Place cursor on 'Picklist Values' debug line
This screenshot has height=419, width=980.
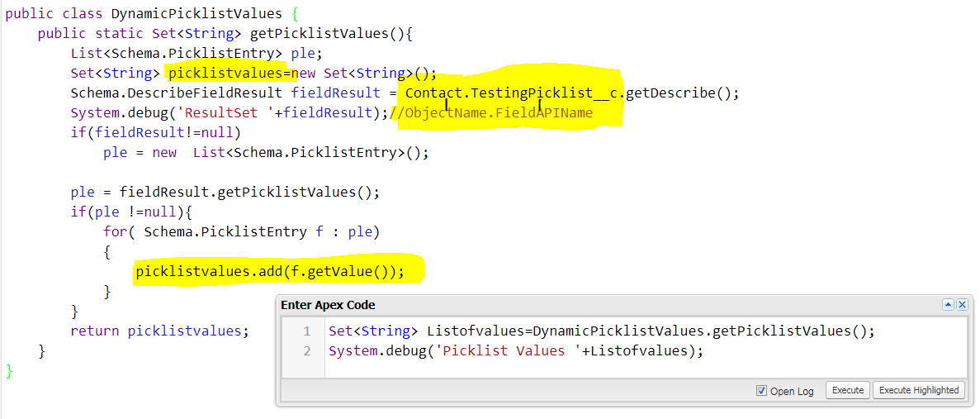[x=516, y=351]
